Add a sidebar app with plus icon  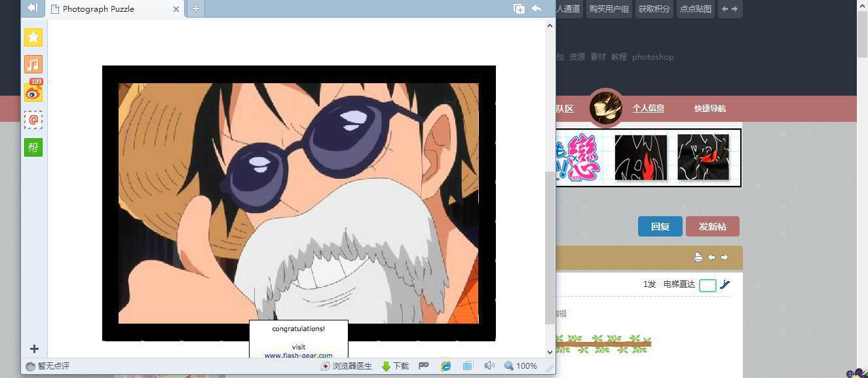pos(34,349)
